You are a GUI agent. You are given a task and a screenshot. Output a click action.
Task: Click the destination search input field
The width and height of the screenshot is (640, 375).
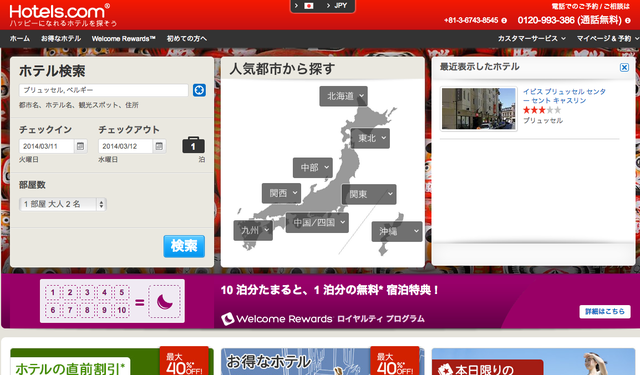point(104,90)
